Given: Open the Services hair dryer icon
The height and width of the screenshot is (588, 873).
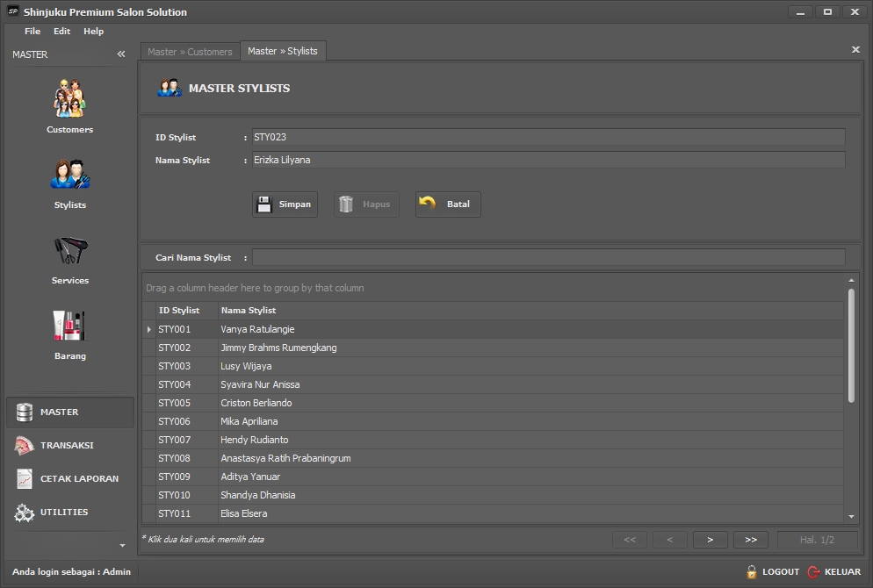Looking at the screenshot, I should [x=70, y=250].
